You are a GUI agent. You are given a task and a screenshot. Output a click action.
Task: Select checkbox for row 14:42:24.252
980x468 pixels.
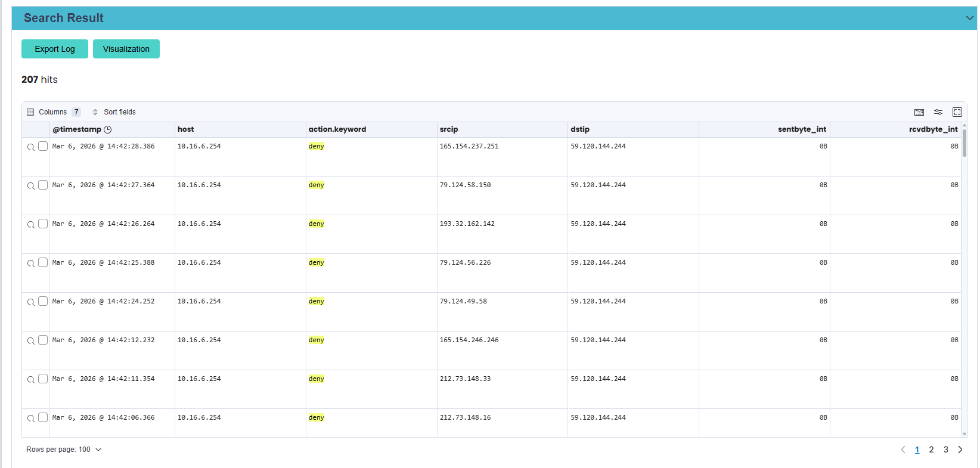43,301
